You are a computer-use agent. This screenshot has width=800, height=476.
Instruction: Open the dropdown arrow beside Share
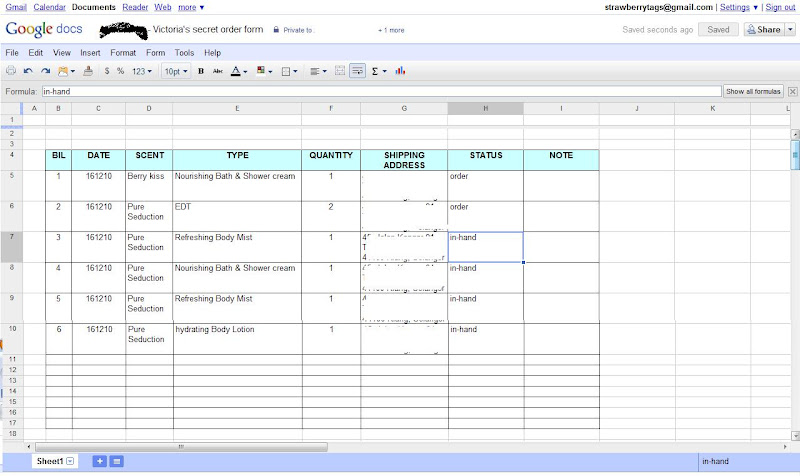[790, 30]
